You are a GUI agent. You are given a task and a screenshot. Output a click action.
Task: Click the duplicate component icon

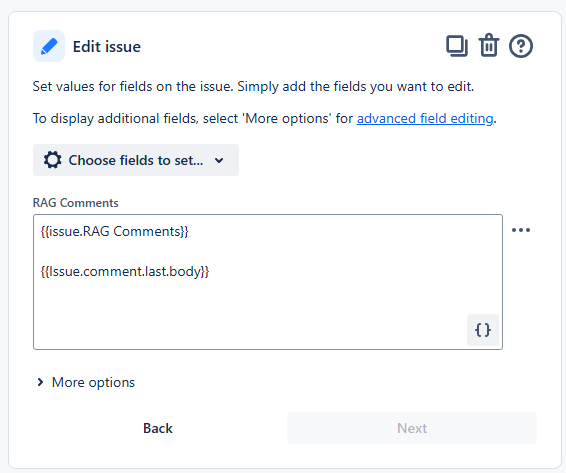point(457,46)
